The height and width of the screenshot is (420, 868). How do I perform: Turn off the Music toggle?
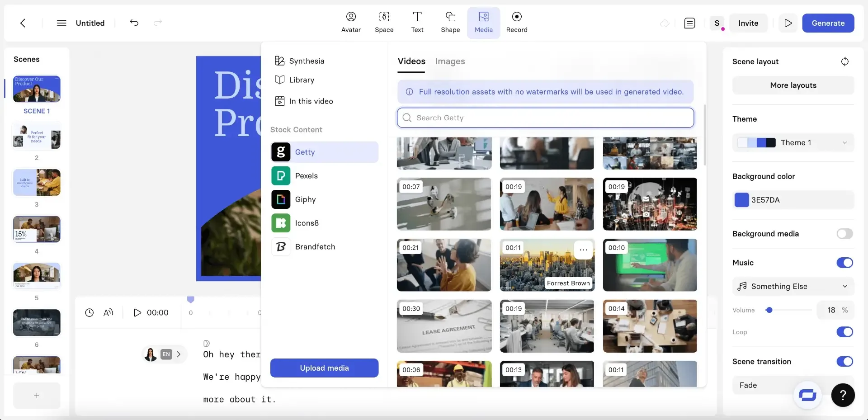click(x=844, y=263)
